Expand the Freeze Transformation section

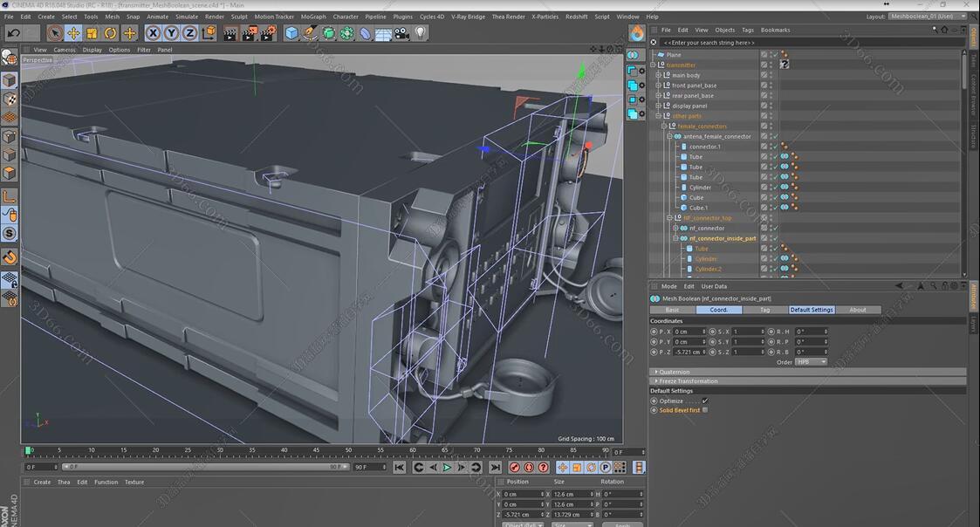coord(688,381)
